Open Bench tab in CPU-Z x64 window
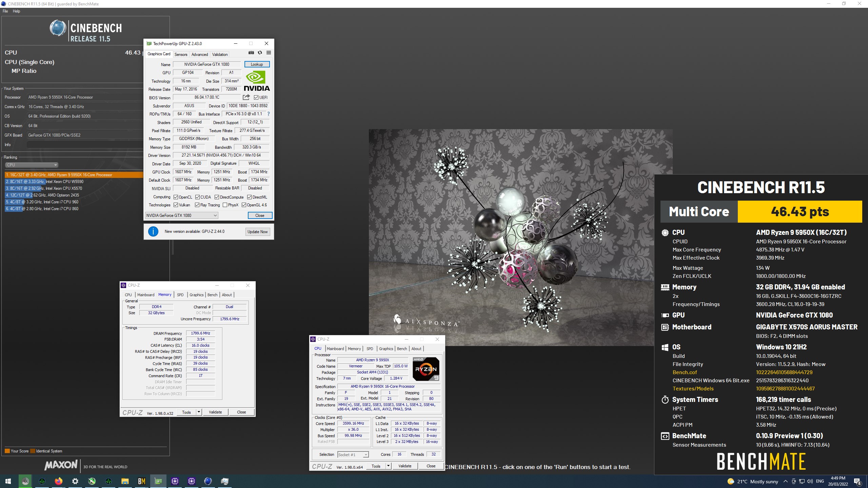The image size is (868, 488). pyautogui.click(x=402, y=349)
